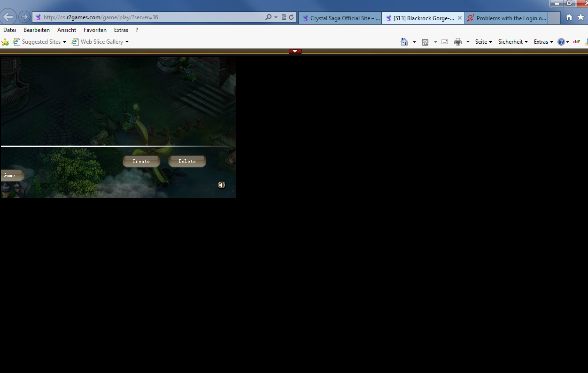Screen dimensions: 588x373
Task: Click the Forward navigation arrow
Action: tap(24, 17)
